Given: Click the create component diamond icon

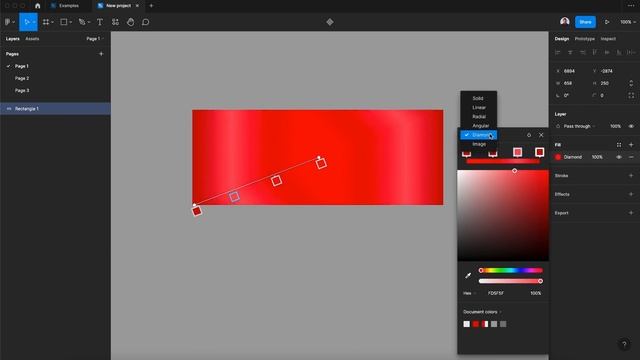Looking at the screenshot, I should coord(330,22).
